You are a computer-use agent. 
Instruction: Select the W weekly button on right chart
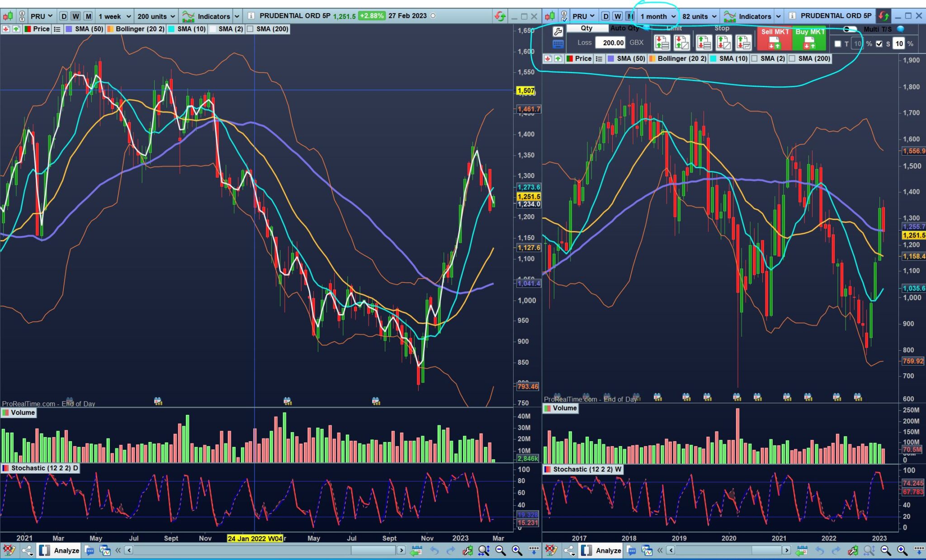point(618,16)
